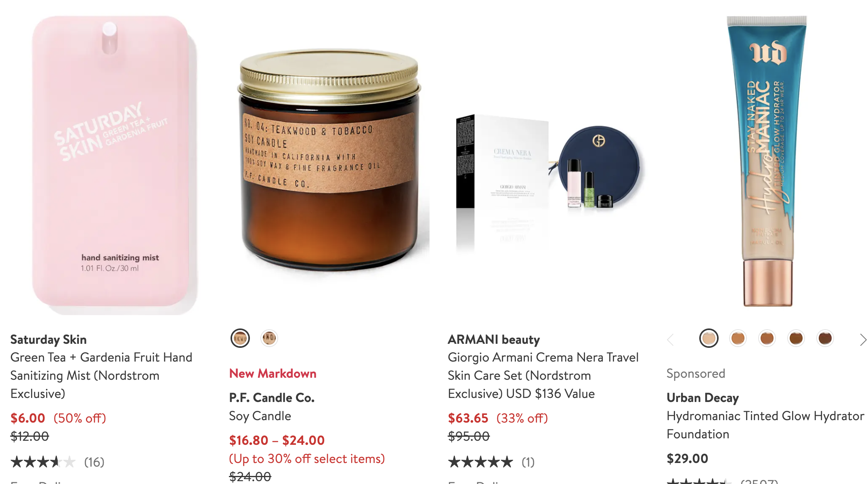This screenshot has width=868, height=484.
Task: Select the second Soy Candle scent swatch
Action: coord(269,338)
